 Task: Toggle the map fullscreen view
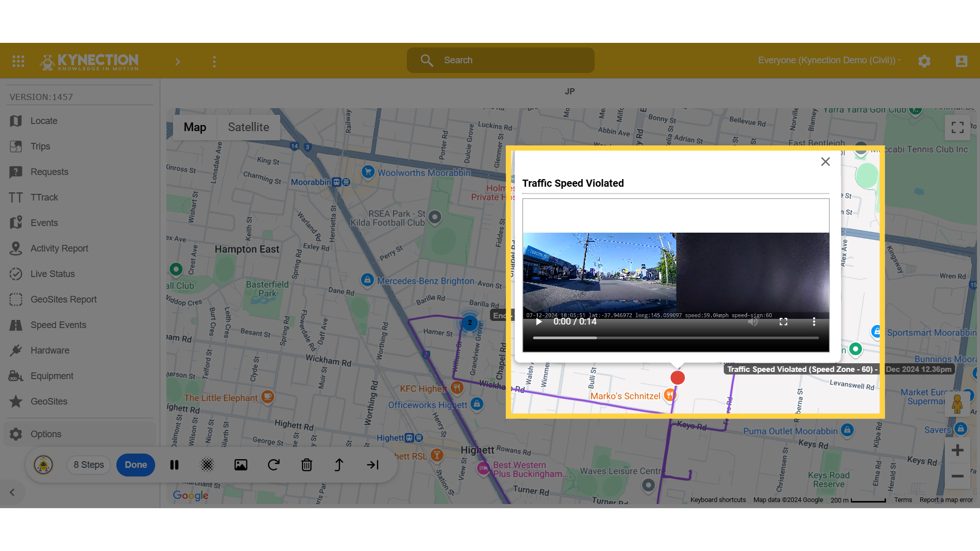tap(958, 128)
